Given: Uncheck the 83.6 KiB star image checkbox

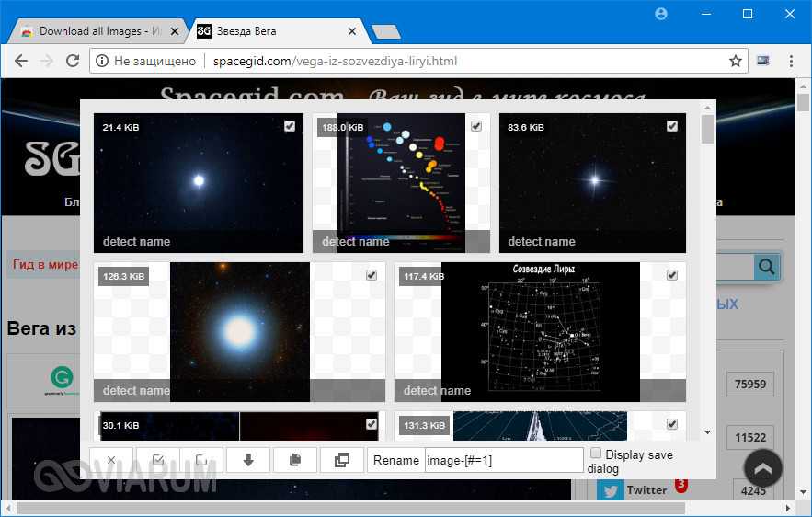Looking at the screenshot, I should tap(672, 126).
